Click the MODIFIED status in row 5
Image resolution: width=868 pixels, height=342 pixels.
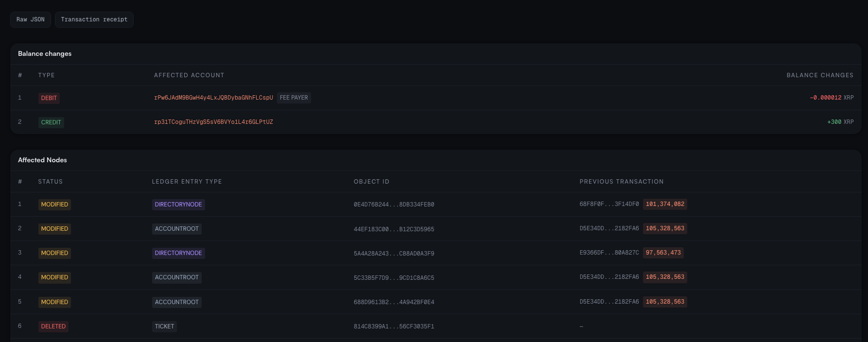coord(54,302)
